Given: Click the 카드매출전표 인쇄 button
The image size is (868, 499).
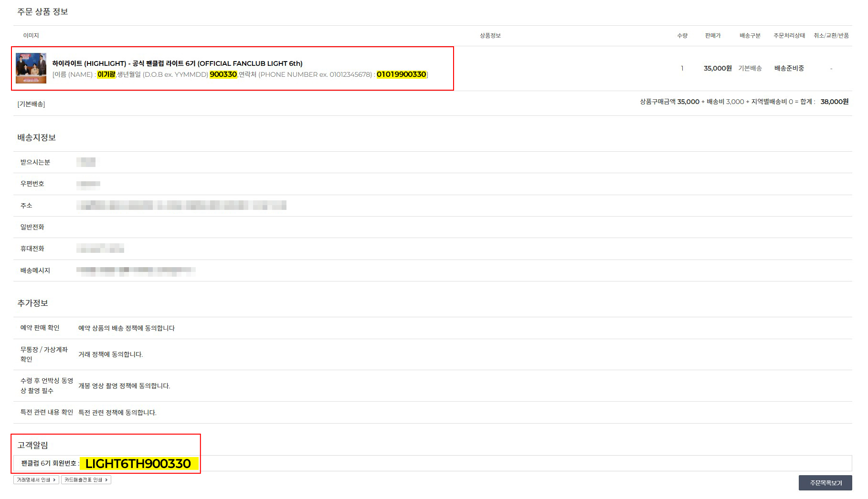Looking at the screenshot, I should coord(86,480).
